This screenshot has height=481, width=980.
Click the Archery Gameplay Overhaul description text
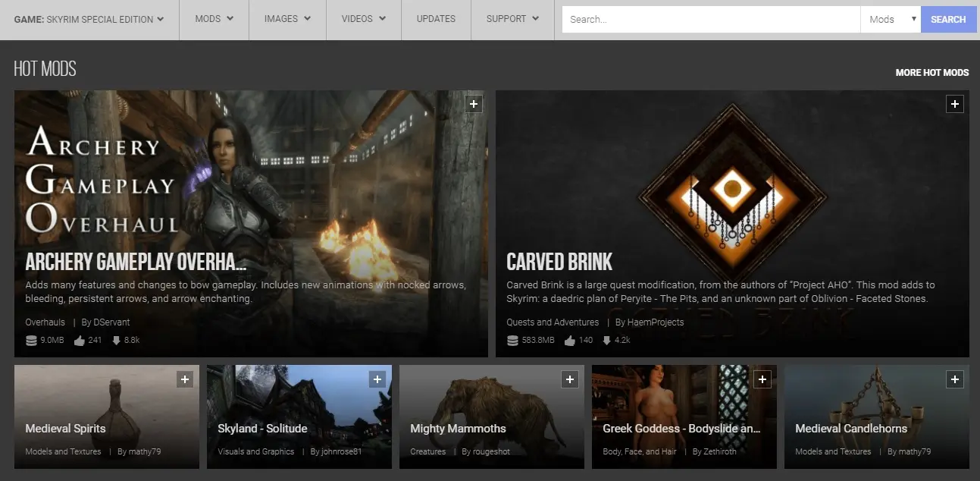point(246,292)
